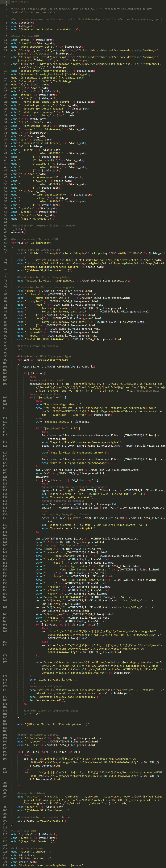Click the comment '#Construire le fichier dump général'
The height and width of the screenshot is (868, 166).
(44, 277)
